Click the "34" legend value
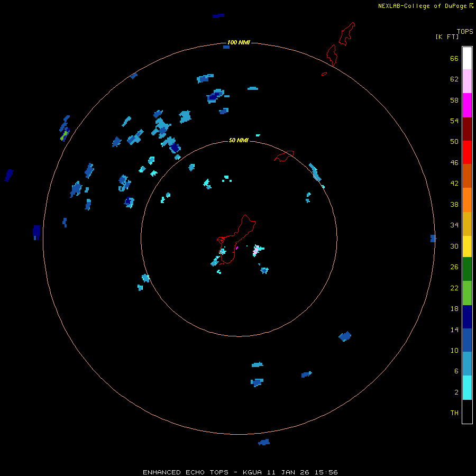 (454, 225)
